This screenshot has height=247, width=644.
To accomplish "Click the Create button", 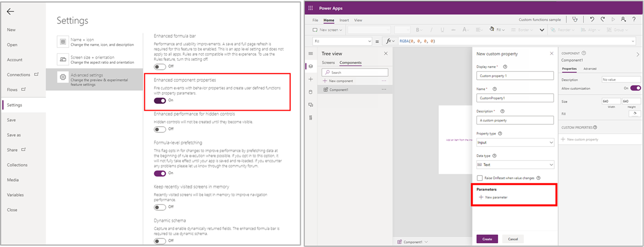I will tap(487, 239).
